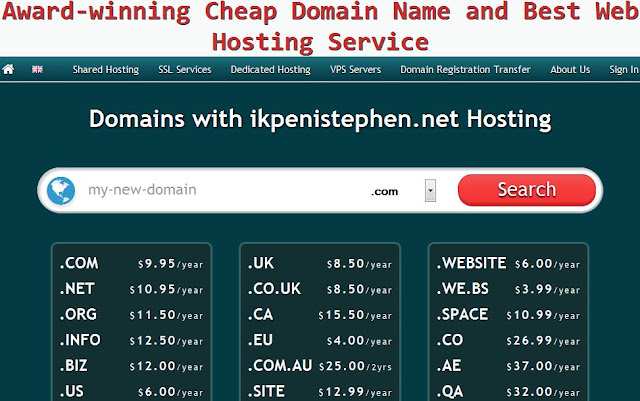Screen dimensions: 640x401
Task: Click the home icon in navigation bar
Action: [x=8, y=69]
